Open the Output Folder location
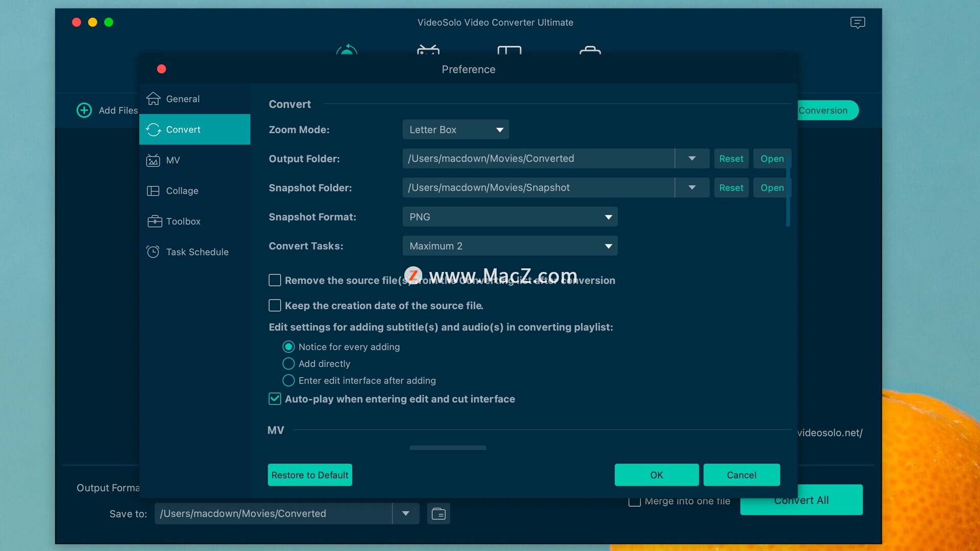980x551 pixels. tap(772, 159)
